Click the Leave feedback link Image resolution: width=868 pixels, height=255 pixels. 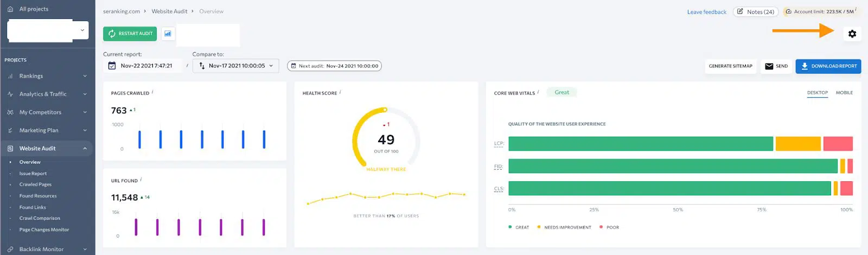(x=706, y=12)
